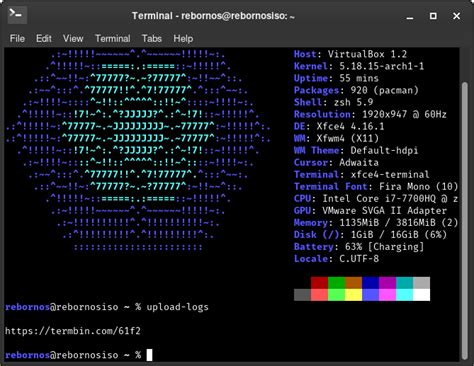
Task: Click the dark red color block
Action: pos(319,283)
